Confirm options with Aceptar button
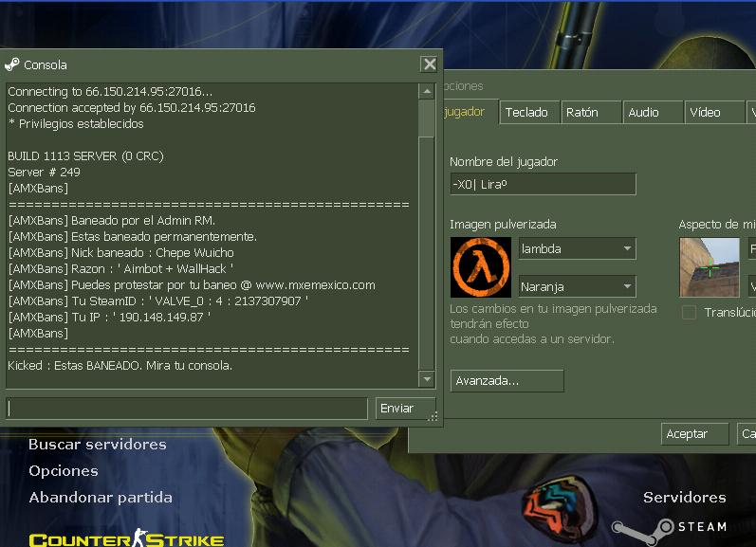Screen dimensions: 756x547 pyautogui.click(x=694, y=434)
